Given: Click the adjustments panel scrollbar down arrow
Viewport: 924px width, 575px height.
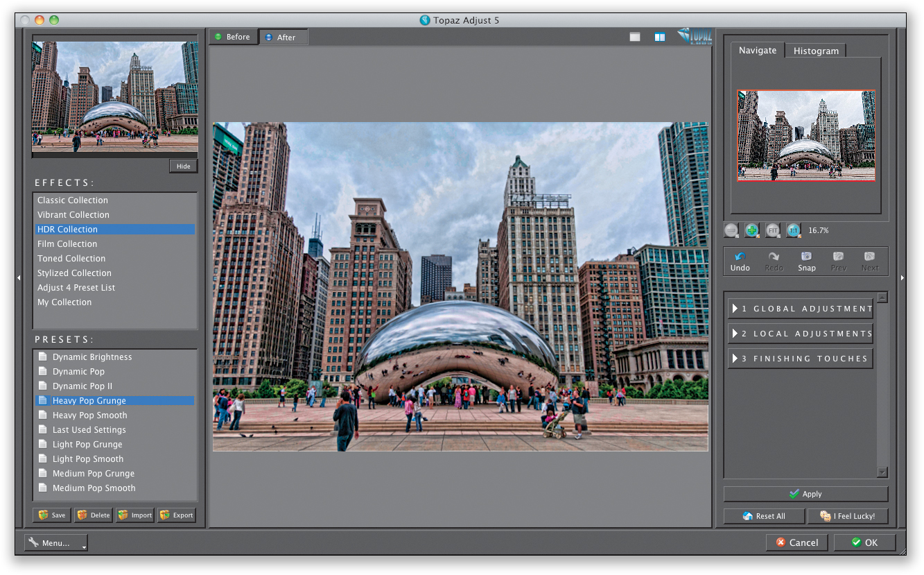Looking at the screenshot, I should click(882, 472).
